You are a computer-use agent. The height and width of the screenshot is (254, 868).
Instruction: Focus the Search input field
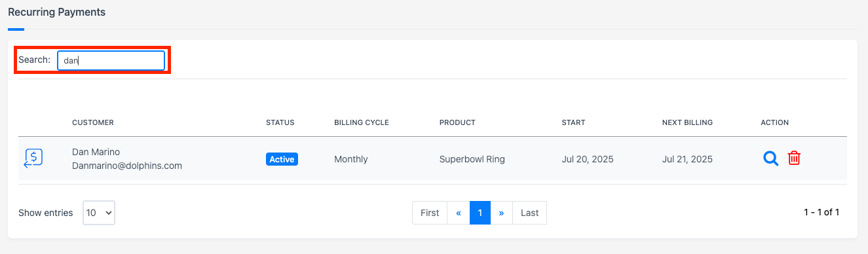[x=111, y=60]
